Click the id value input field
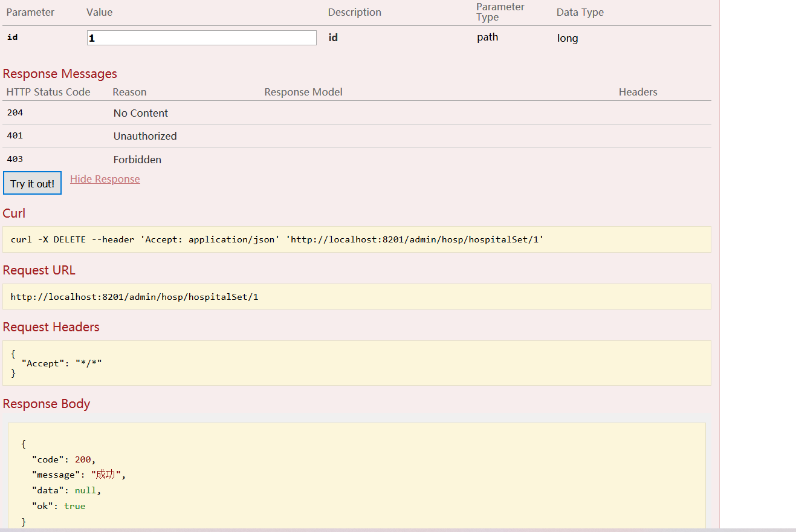Viewport: 796px width, 532px height. (x=202, y=37)
